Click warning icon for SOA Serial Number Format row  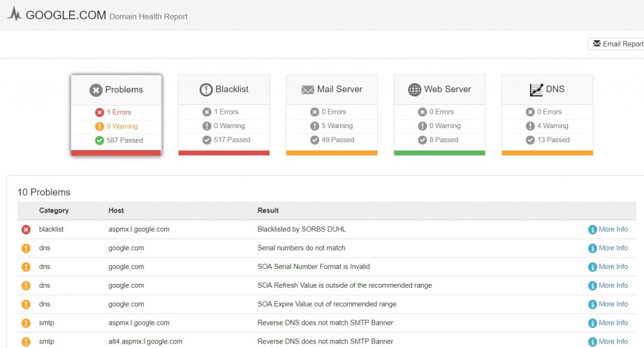click(26, 267)
